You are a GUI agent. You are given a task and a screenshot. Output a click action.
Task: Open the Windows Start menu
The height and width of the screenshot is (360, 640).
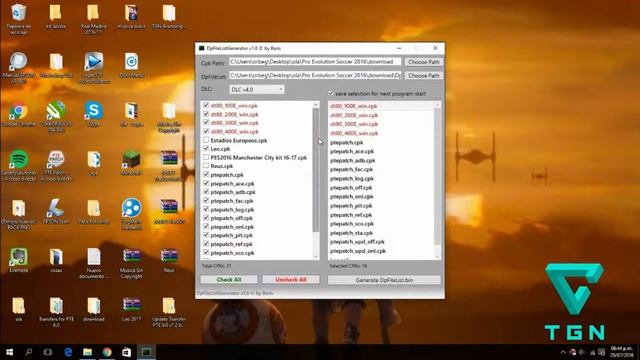9,352
